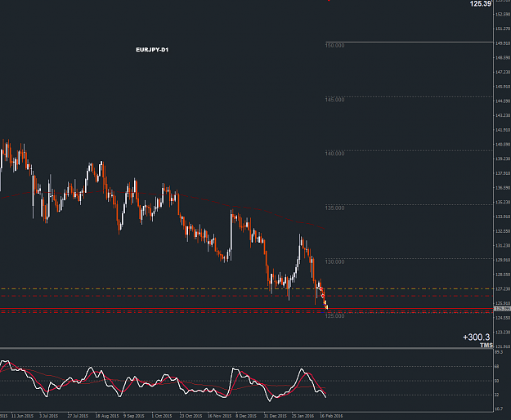Click the 1 Oct 2015 date label

162,416
